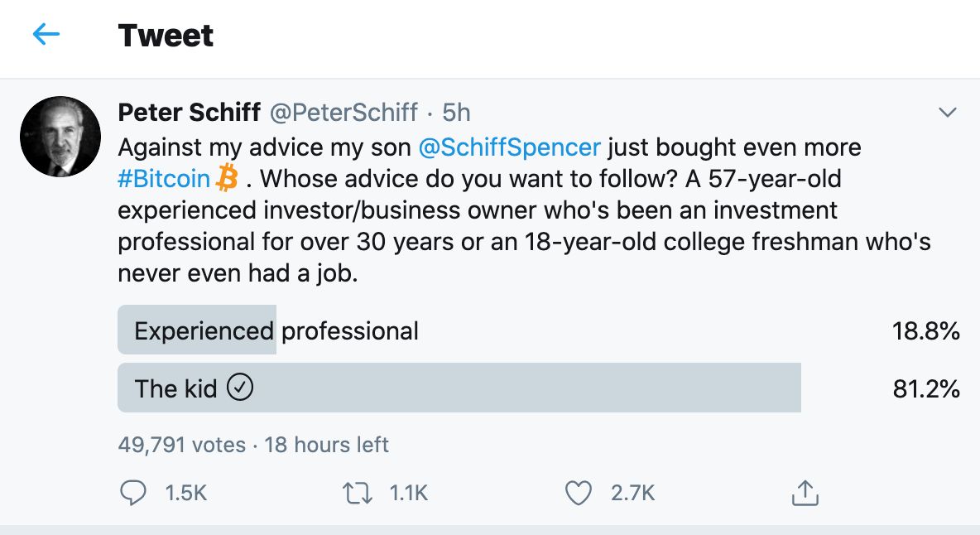Viewport: 980px width, 535px height.
Task: Click the share upload icon
Action: [805, 494]
